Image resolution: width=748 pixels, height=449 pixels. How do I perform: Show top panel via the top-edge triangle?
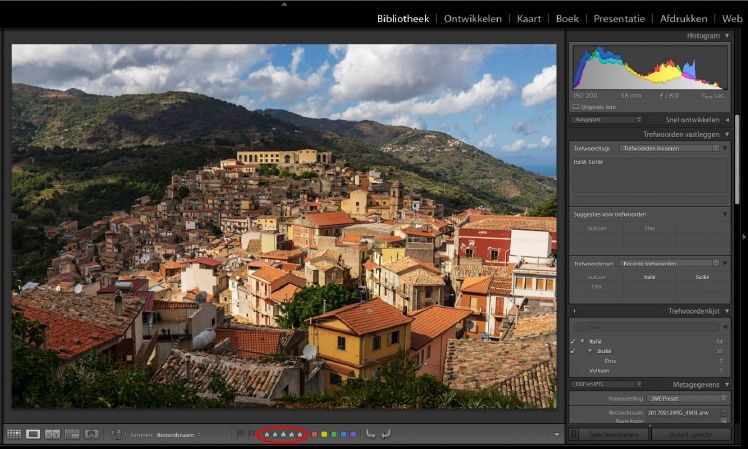pyautogui.click(x=284, y=4)
